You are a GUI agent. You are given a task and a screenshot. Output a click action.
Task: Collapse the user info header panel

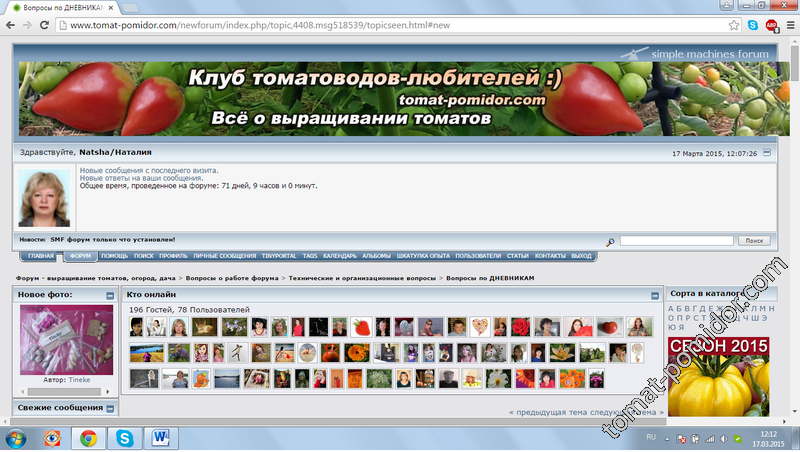[767, 153]
